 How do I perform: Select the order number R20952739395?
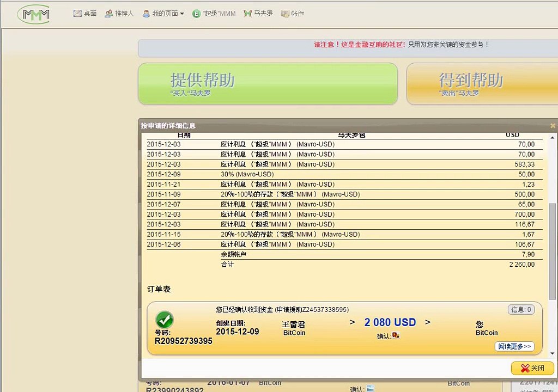[x=183, y=341]
